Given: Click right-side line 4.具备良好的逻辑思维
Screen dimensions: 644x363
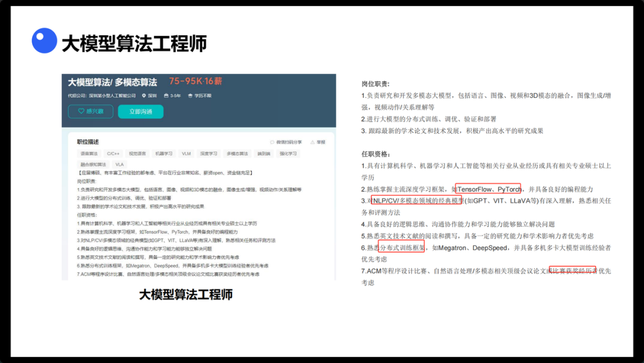Looking at the screenshot, I should [x=458, y=224].
